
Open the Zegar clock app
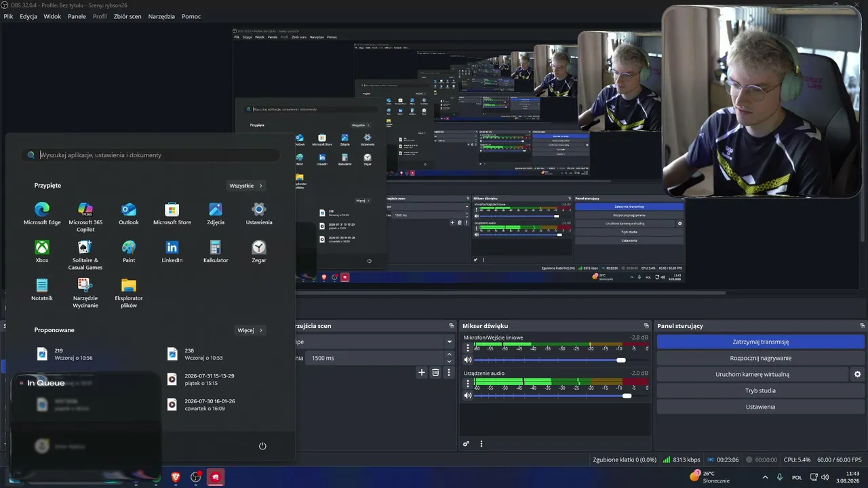pyautogui.click(x=259, y=251)
